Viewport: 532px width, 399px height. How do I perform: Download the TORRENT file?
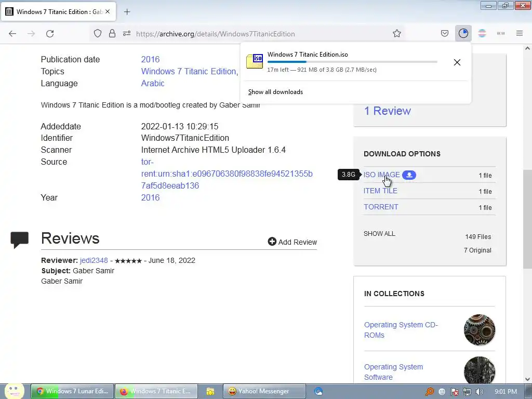tap(381, 207)
